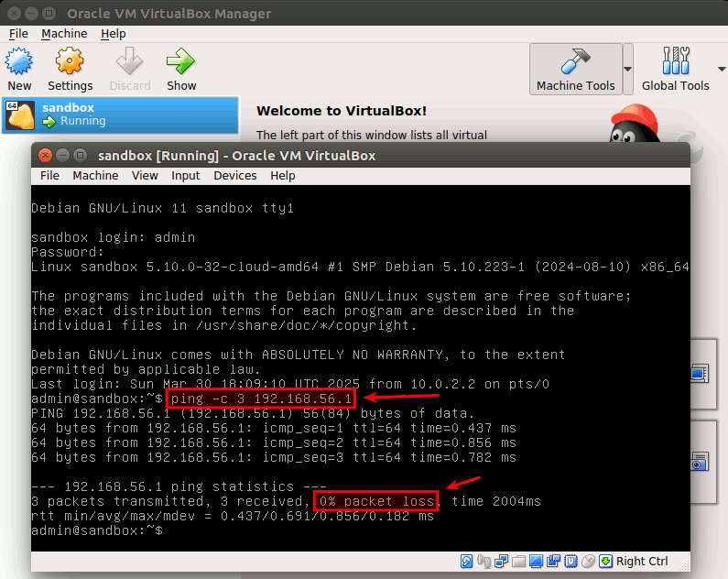Expand the Machine Tools dropdown arrow

click(x=627, y=70)
